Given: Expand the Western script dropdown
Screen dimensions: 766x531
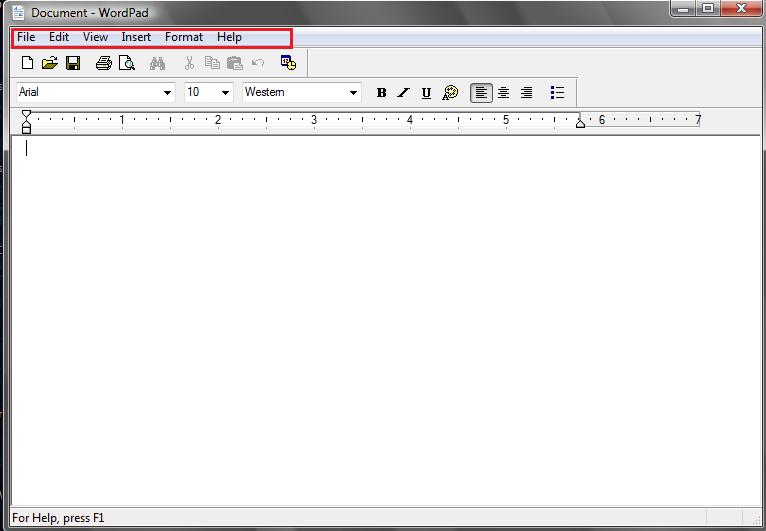Looking at the screenshot, I should click(353, 93).
